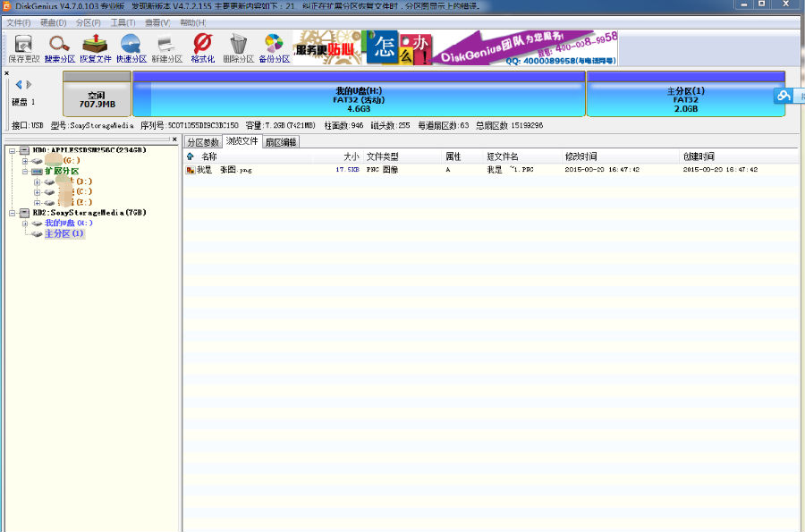Select the 扩展分区 tree item
This screenshot has width=805, height=532.
(x=62, y=172)
